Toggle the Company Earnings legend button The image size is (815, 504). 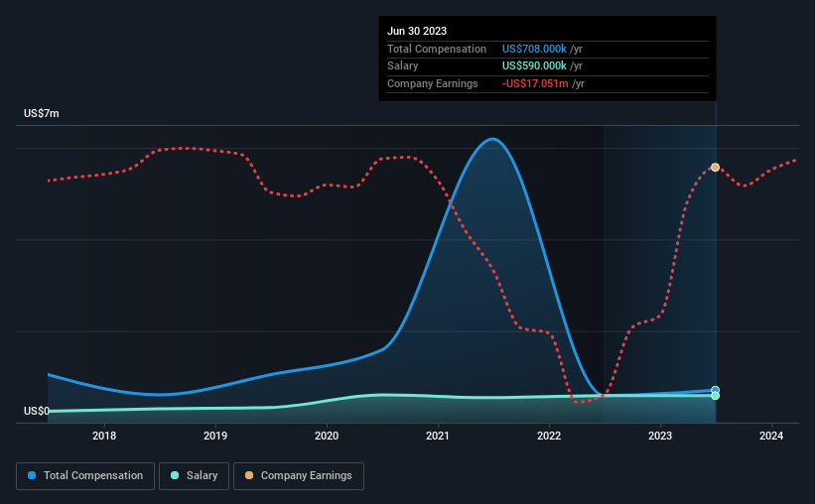[299, 476]
